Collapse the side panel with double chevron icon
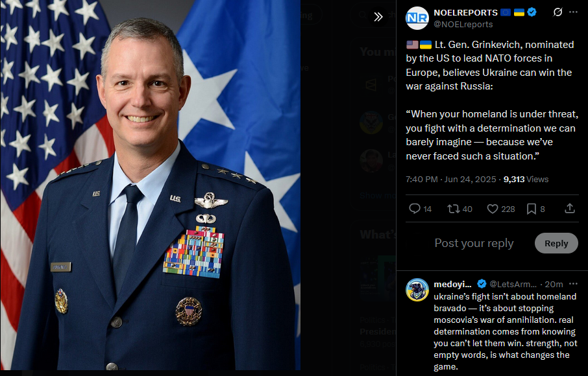588x376 pixels. [x=378, y=17]
